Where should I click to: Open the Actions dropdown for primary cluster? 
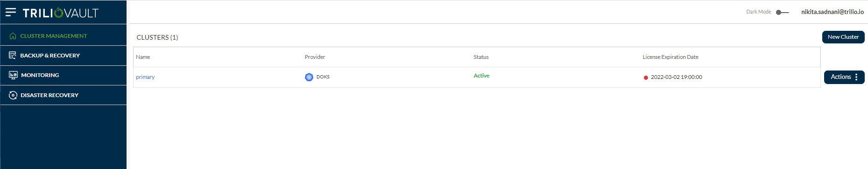coord(844,77)
